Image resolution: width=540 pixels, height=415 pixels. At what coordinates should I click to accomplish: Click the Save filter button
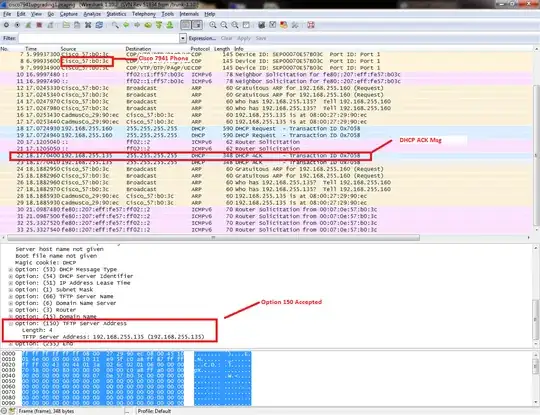click(261, 38)
